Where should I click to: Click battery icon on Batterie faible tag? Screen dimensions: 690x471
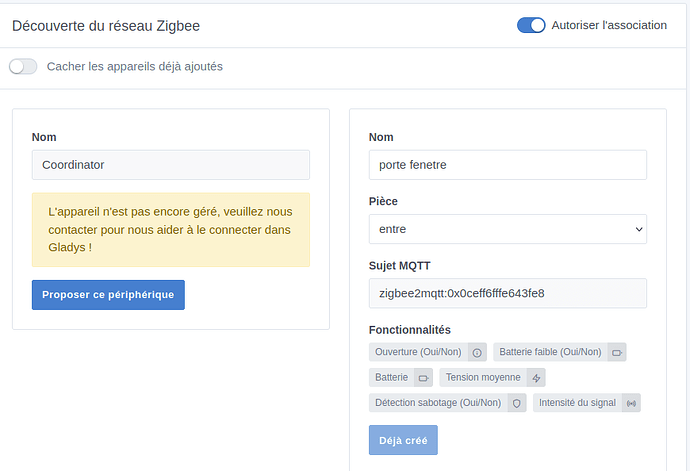click(616, 352)
